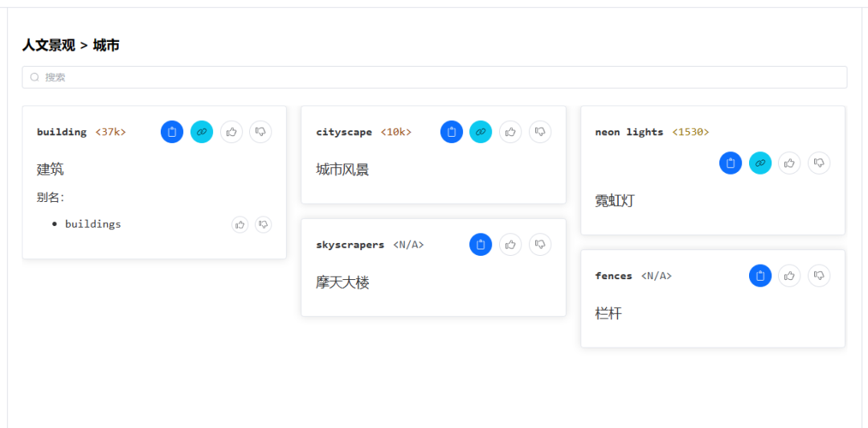This screenshot has height=428, width=868.
Task: Click the skyscrapers <N/A> count label
Action: click(408, 245)
